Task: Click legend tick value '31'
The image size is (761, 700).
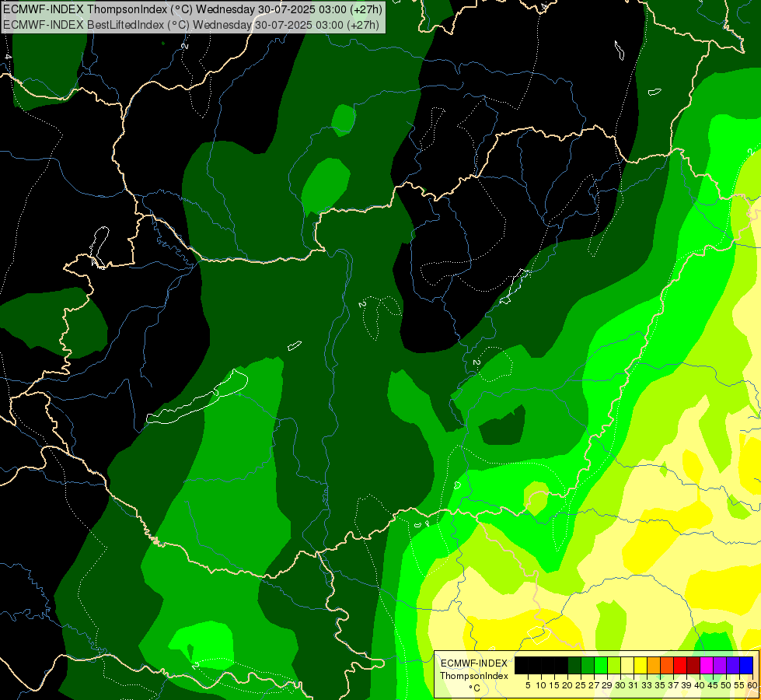Action: 633,685
